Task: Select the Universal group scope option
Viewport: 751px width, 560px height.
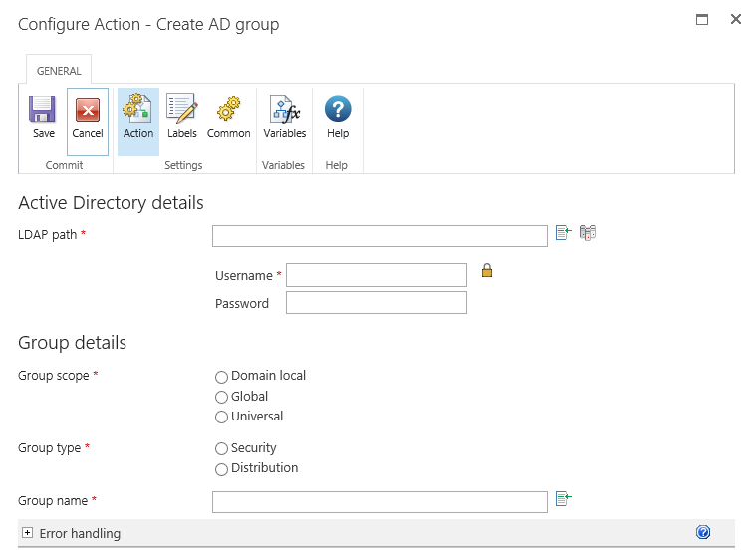Action: (x=221, y=418)
